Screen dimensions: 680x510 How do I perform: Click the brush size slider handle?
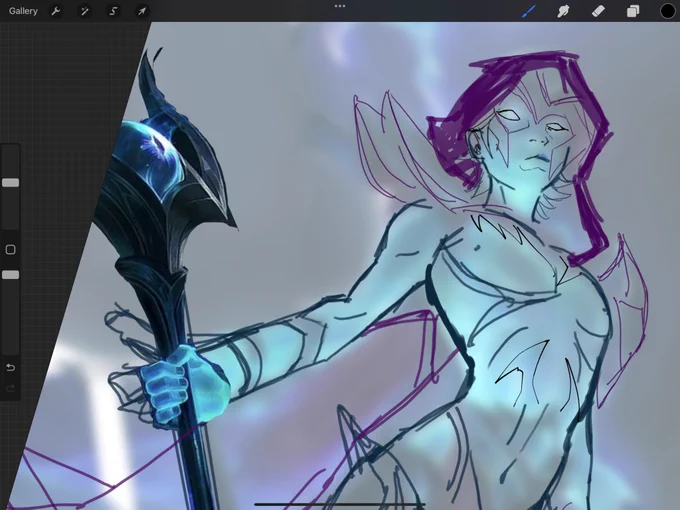[x=10, y=183]
